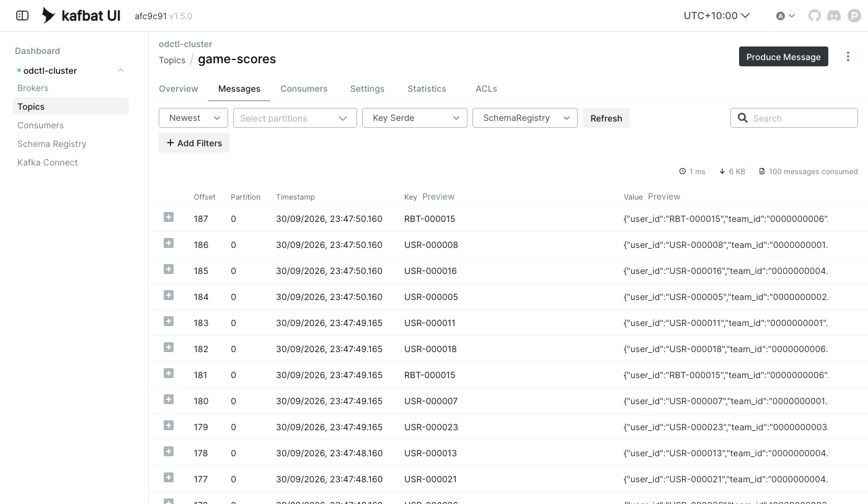Expand message row at offset 185

(169, 269)
